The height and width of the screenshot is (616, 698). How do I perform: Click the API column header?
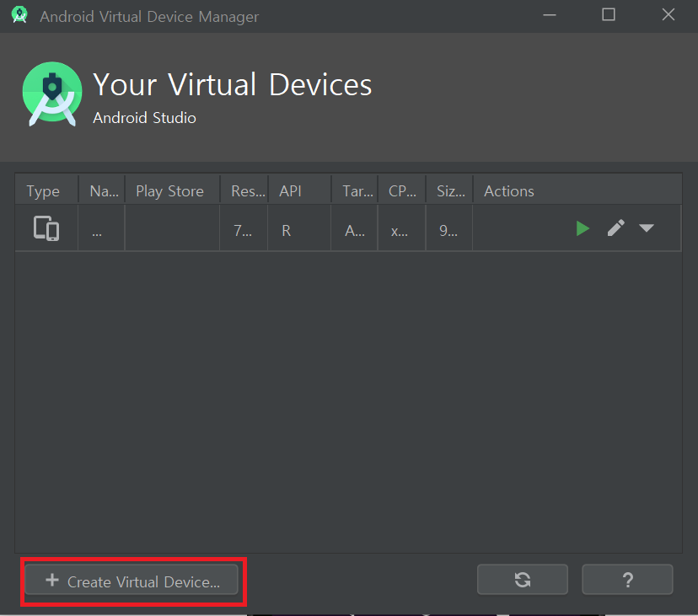coord(299,191)
